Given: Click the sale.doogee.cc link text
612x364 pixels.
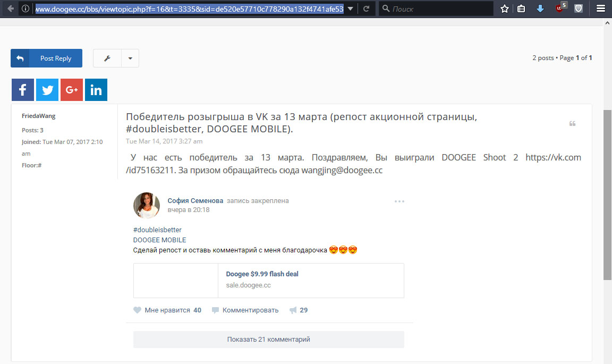Looking at the screenshot, I should [248, 285].
